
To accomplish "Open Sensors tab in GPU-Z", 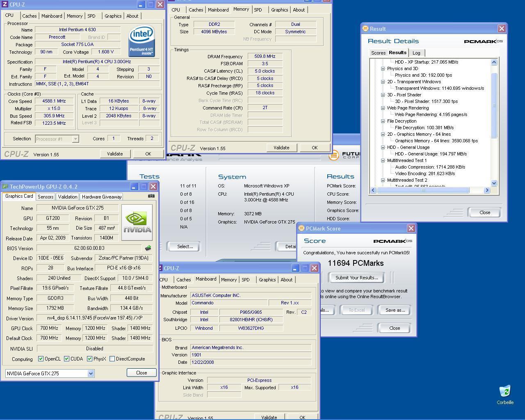I will point(46,197).
